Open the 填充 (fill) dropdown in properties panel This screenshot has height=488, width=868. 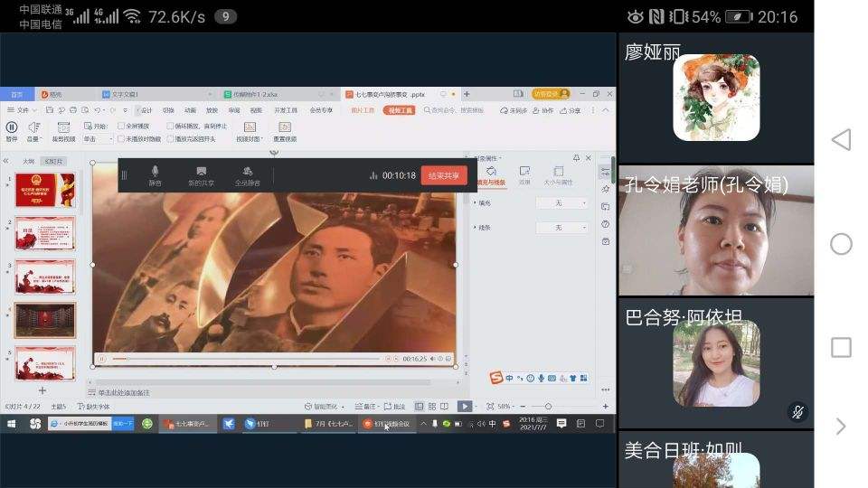coord(561,203)
